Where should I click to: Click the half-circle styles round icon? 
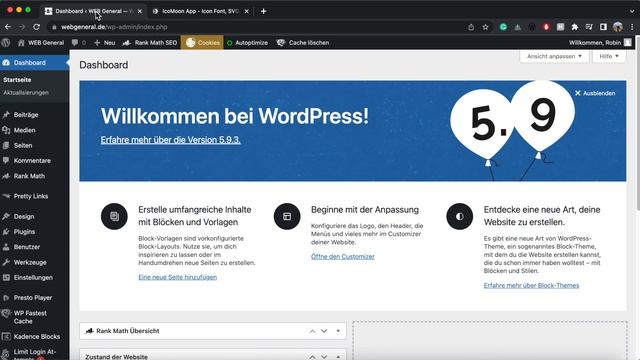(x=460, y=216)
